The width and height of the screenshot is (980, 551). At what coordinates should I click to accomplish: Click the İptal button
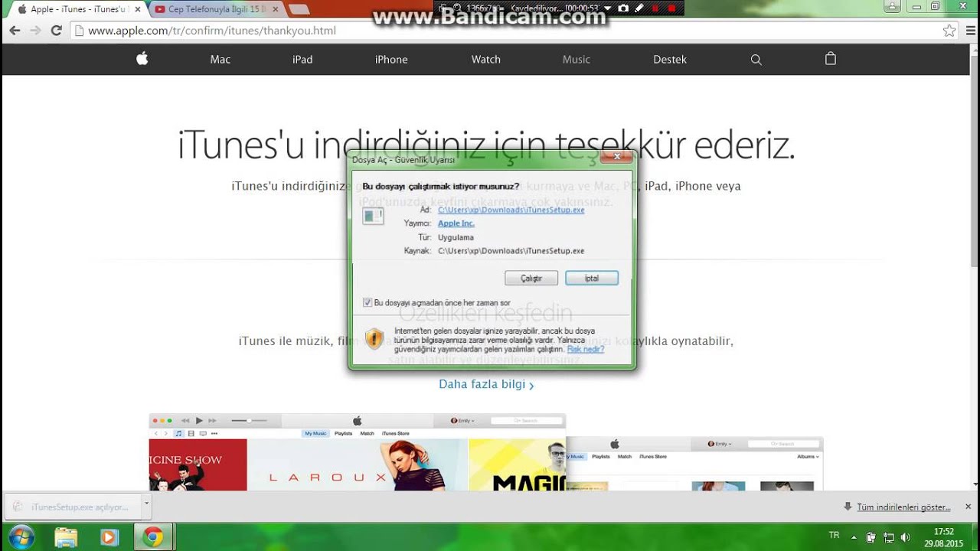point(592,278)
